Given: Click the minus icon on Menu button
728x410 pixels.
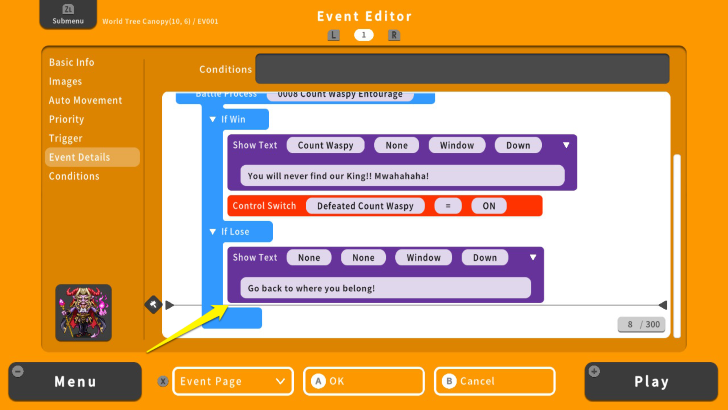Looking at the screenshot, I should 18,371.
